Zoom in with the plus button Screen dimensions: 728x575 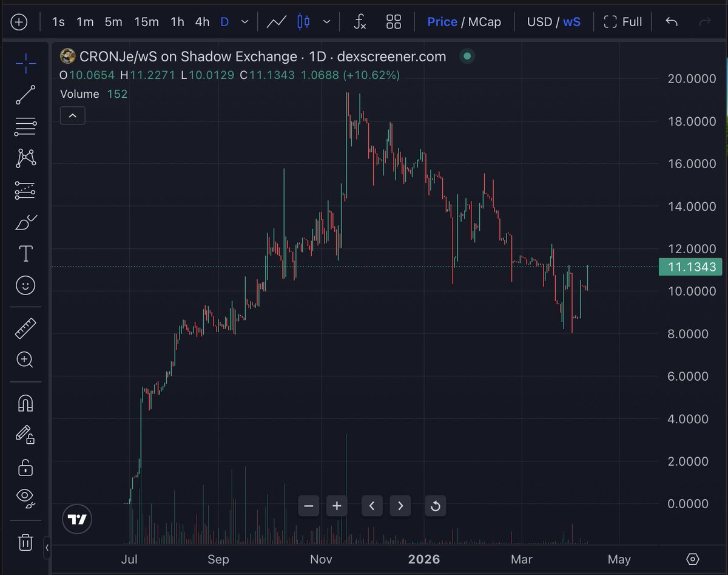(x=337, y=505)
